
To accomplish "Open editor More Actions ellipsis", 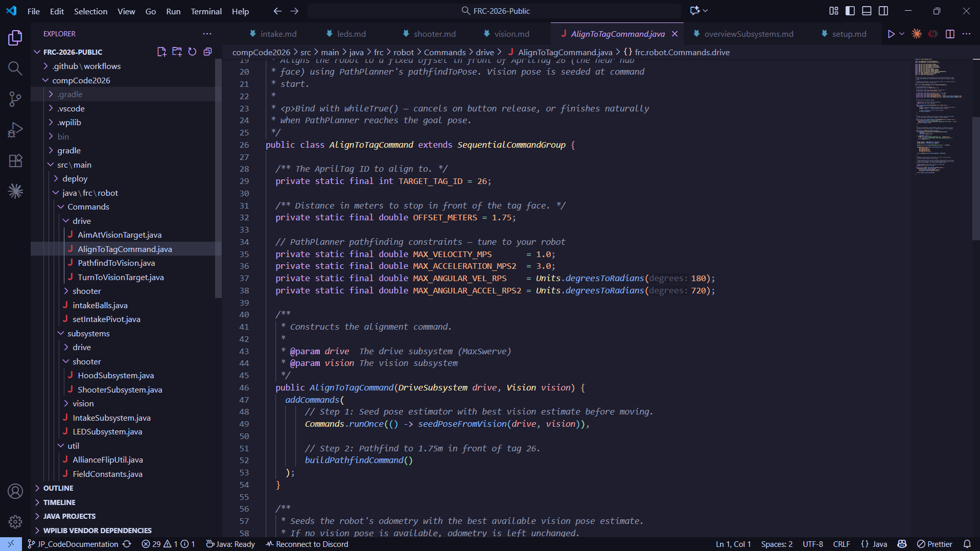I will click(966, 34).
